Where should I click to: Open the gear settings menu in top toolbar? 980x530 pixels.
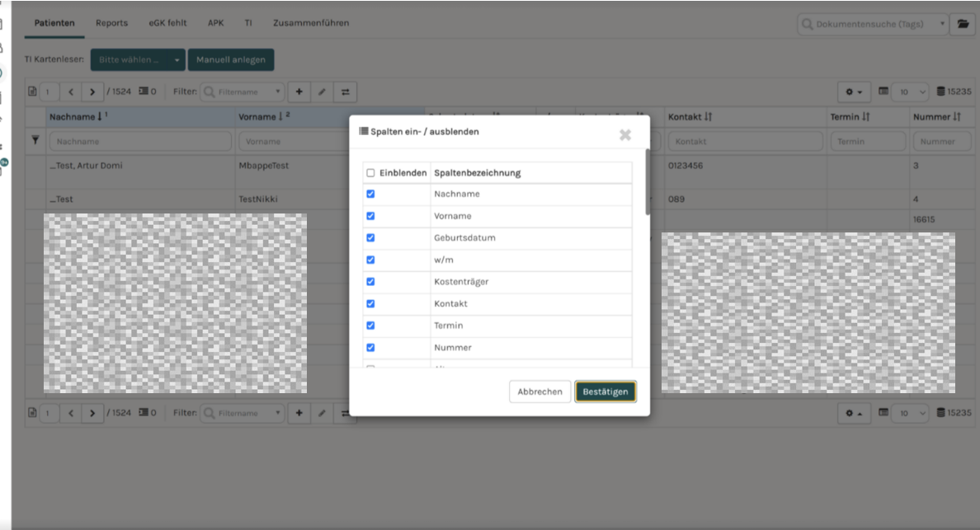854,91
